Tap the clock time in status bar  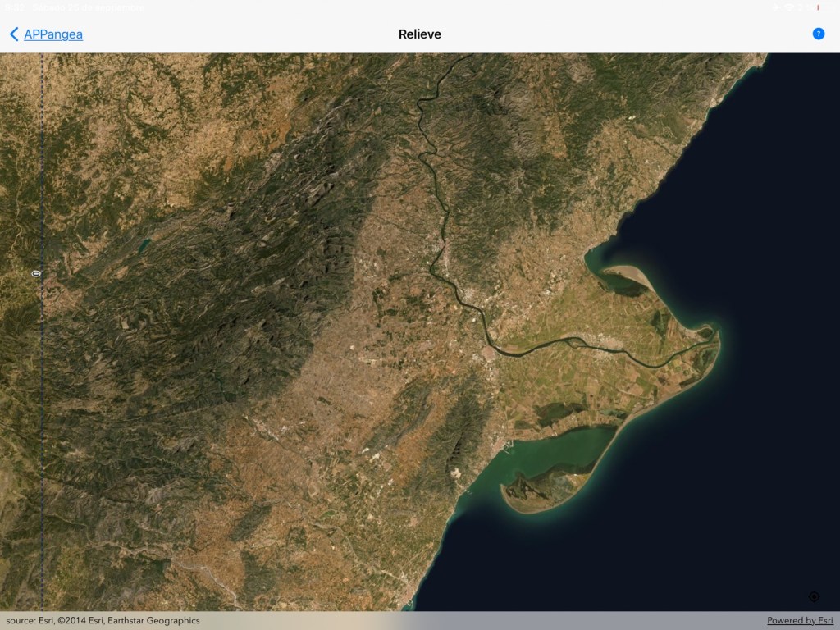(11, 7)
